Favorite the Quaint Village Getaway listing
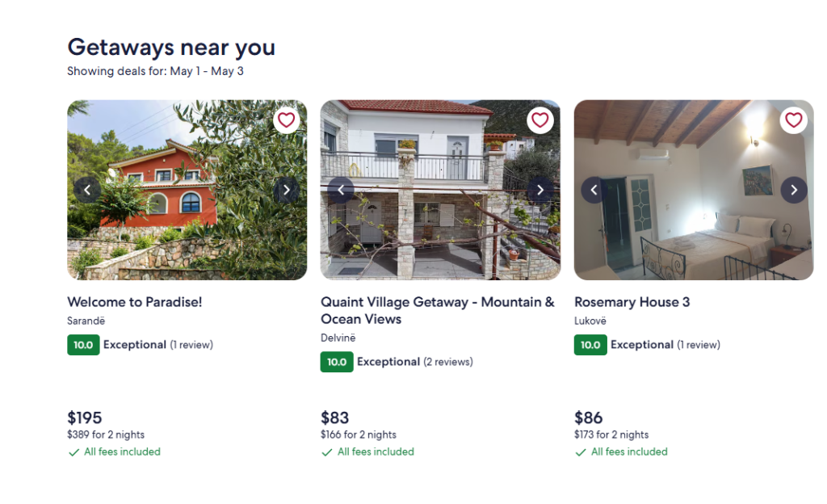This screenshot has height=504, width=827. click(539, 120)
